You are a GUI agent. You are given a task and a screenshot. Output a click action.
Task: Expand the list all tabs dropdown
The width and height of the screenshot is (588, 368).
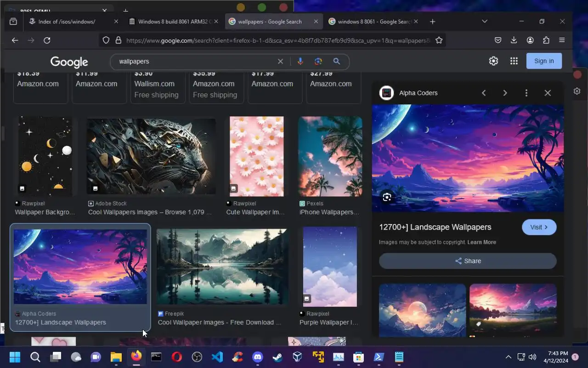485,22
